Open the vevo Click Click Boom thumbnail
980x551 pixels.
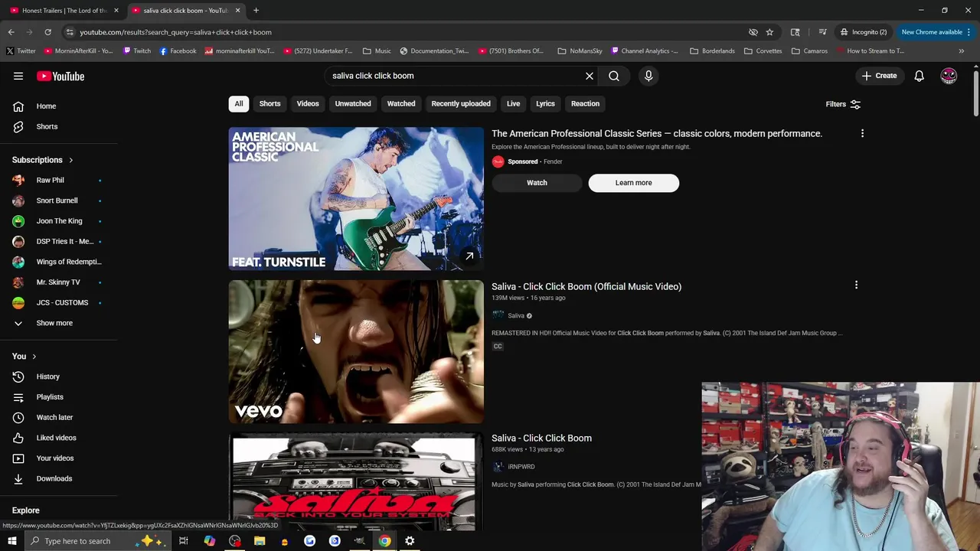coord(356,351)
